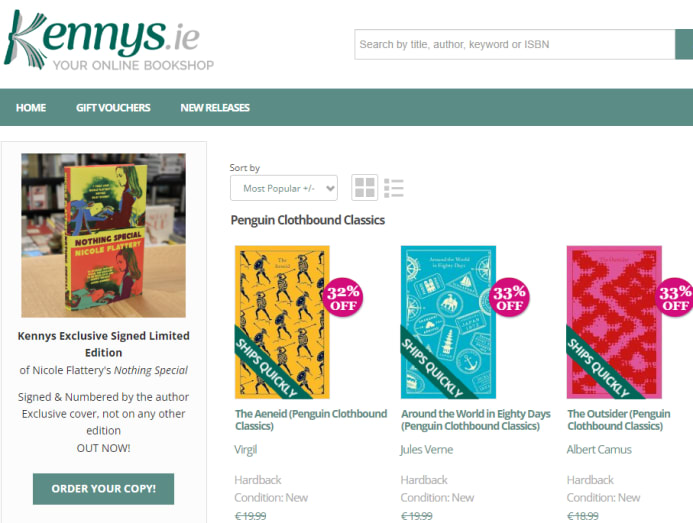Open the GIFT VOUCHERS menu item
693x523 pixels.
[x=113, y=107]
